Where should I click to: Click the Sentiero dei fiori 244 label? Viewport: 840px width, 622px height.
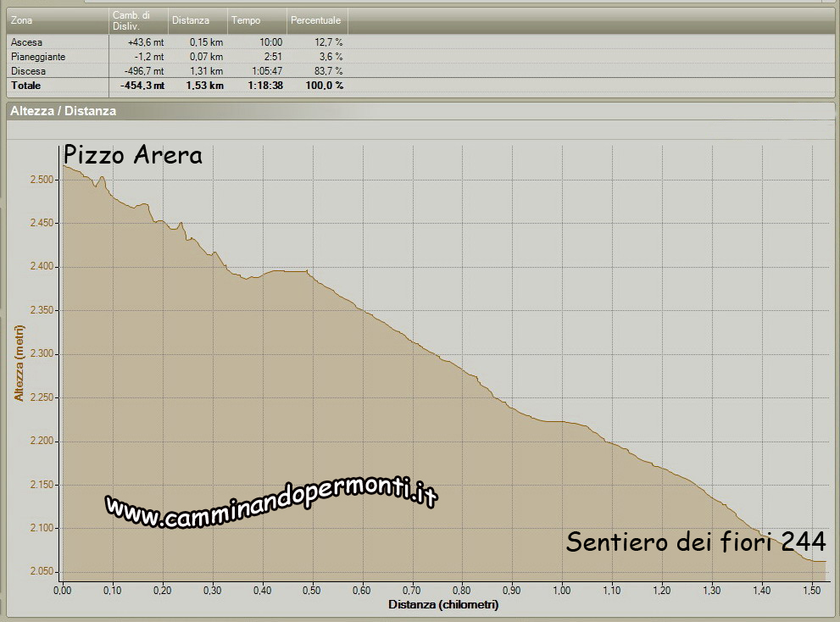tap(696, 541)
